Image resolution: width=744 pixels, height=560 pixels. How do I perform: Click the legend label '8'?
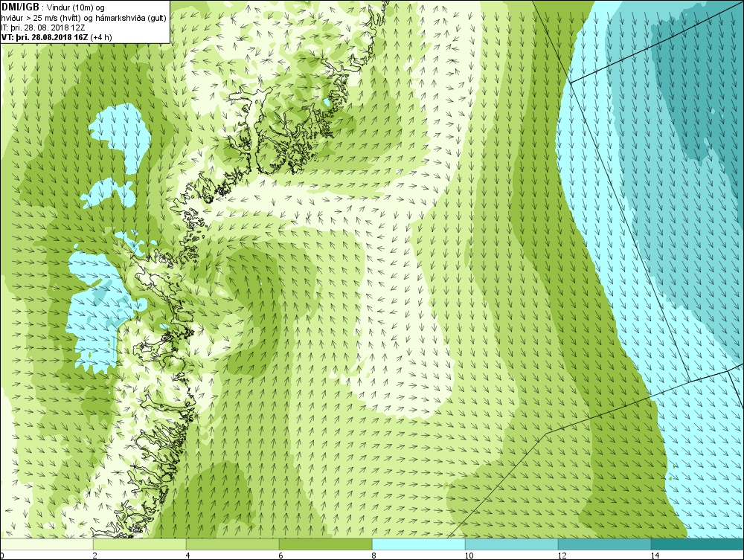(x=374, y=556)
